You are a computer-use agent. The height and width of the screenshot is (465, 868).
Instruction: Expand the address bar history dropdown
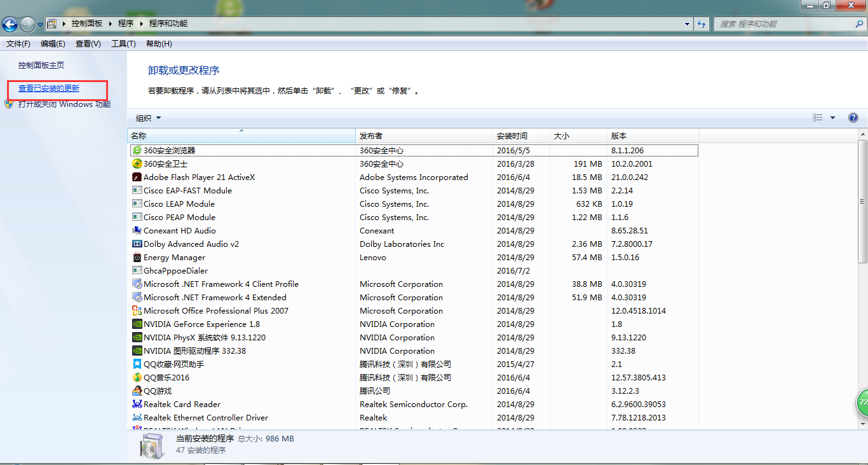click(x=688, y=24)
